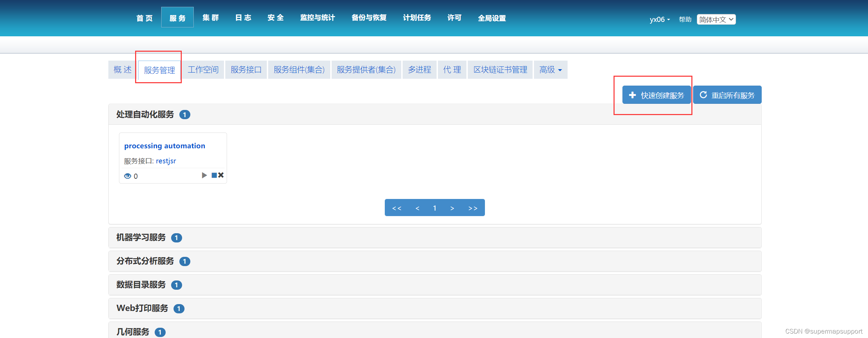This screenshot has height=338, width=868.
Task: Go to first page with << button
Action: tap(397, 208)
